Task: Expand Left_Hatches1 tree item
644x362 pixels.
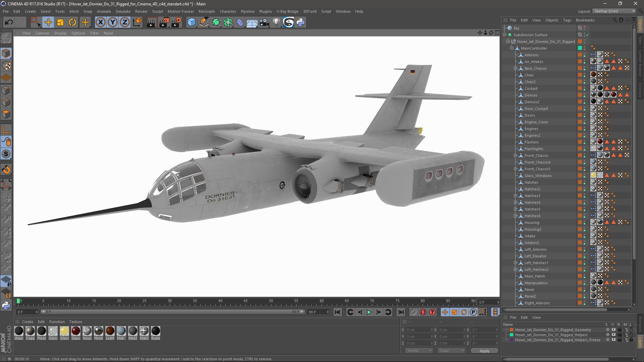Action: coord(516,263)
